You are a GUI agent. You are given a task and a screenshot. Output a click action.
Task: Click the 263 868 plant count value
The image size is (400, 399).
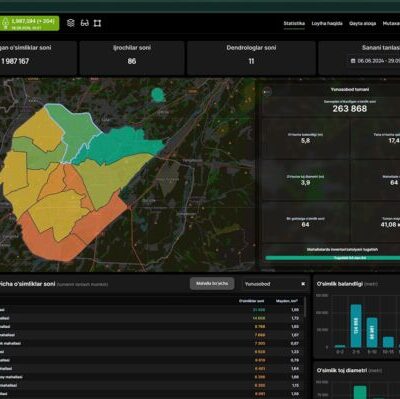point(350,109)
